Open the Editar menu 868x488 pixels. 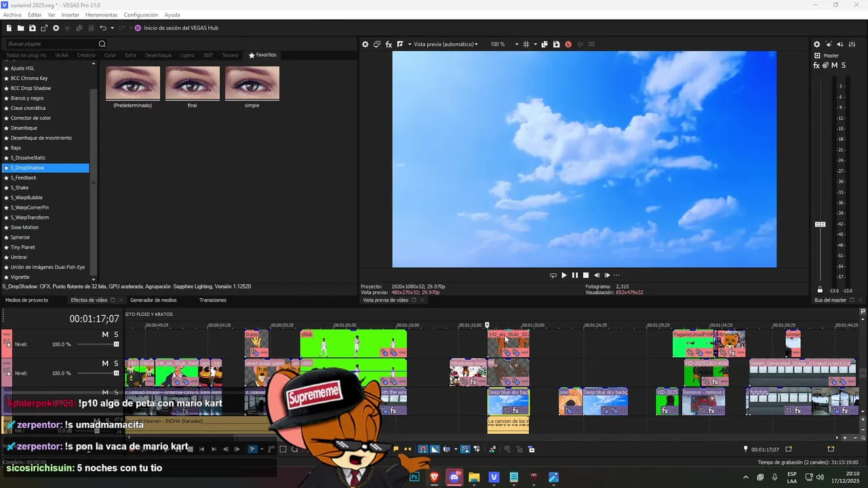(x=35, y=14)
